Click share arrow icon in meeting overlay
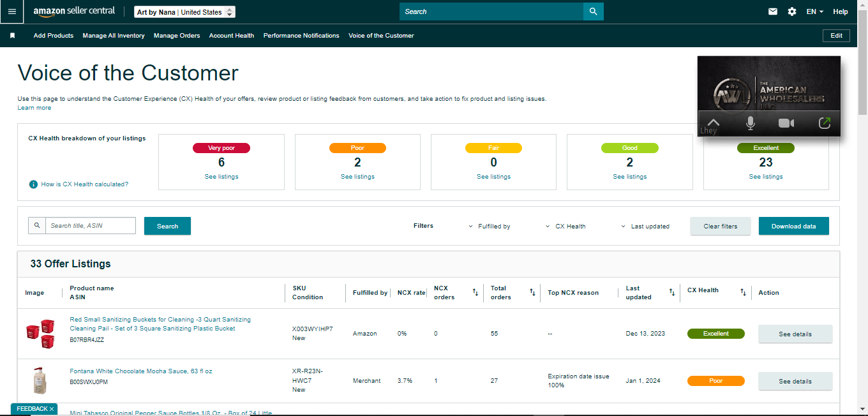 825,123
